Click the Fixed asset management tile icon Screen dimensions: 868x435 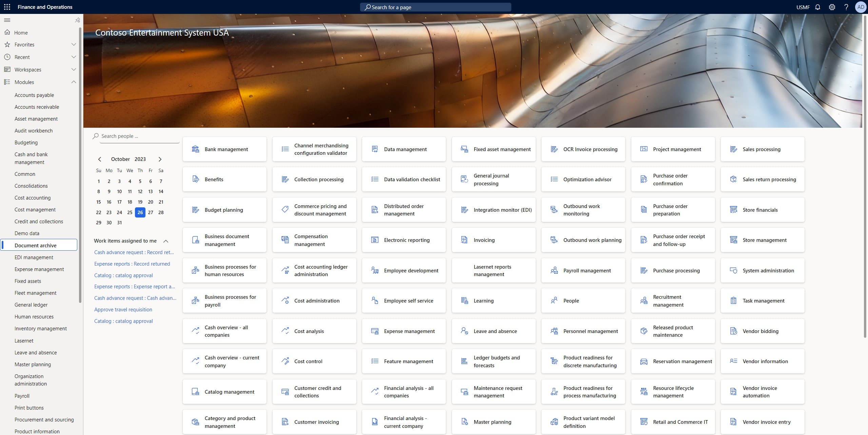click(x=465, y=149)
